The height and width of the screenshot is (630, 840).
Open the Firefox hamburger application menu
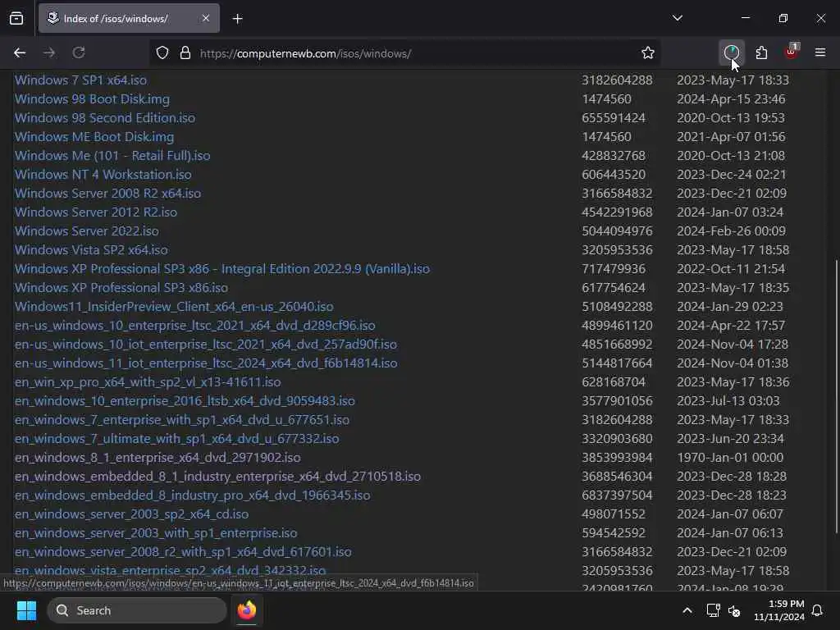[820, 52]
